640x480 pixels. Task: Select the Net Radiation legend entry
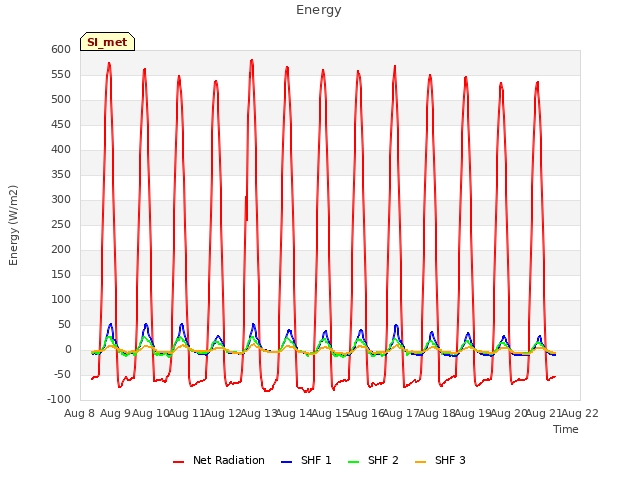[219, 460]
